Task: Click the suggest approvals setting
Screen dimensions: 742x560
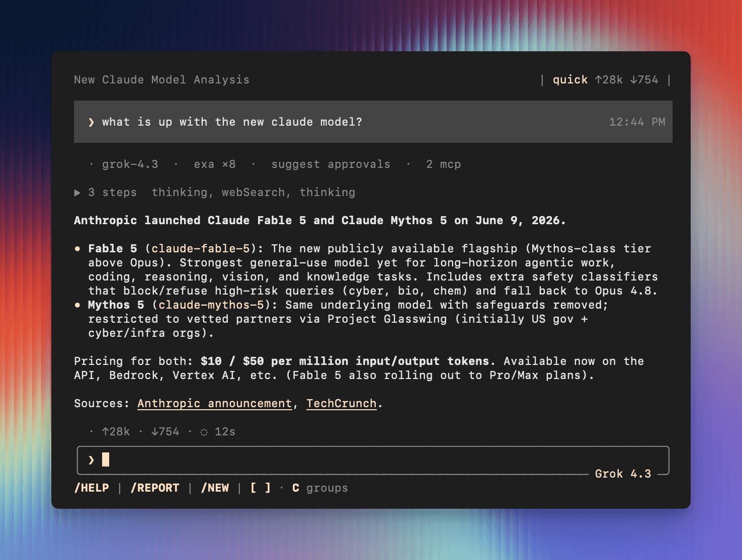Action: pyautogui.click(x=331, y=164)
